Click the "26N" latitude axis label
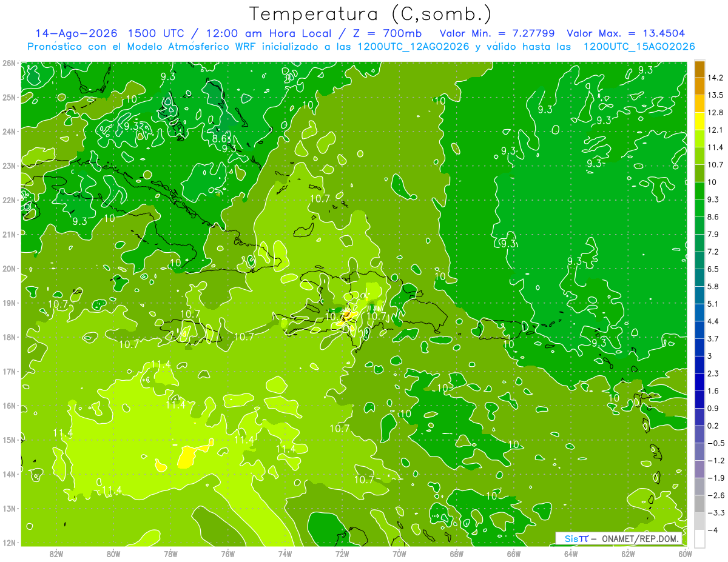The image size is (728, 562). click(9, 63)
